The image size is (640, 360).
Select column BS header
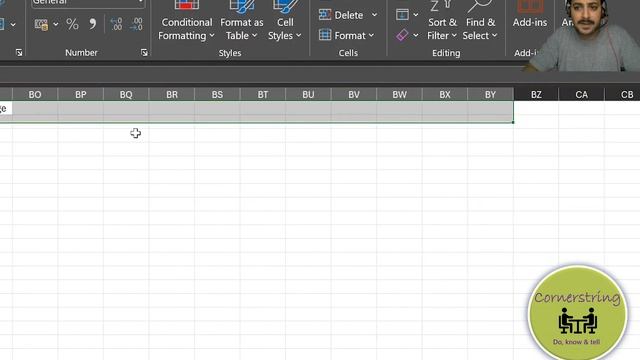click(218, 95)
